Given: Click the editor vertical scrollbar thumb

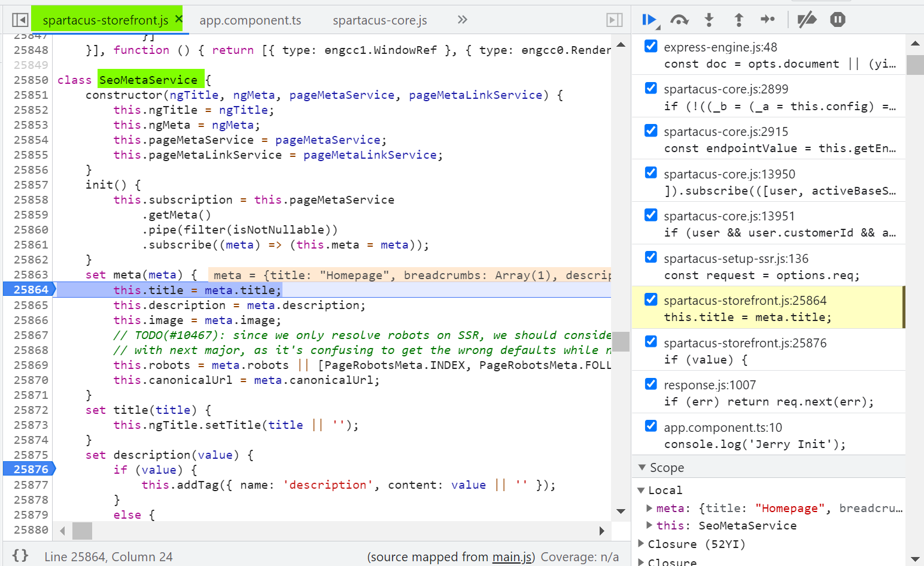Looking at the screenshot, I should (621, 341).
